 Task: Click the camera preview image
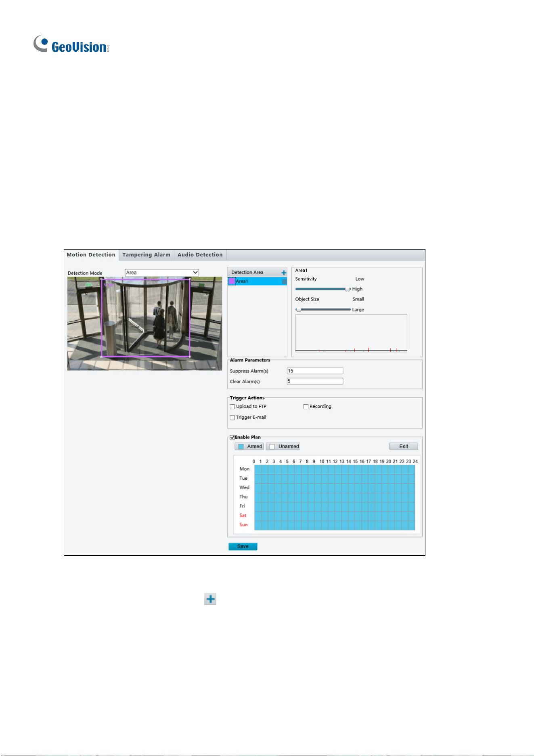coord(145,323)
